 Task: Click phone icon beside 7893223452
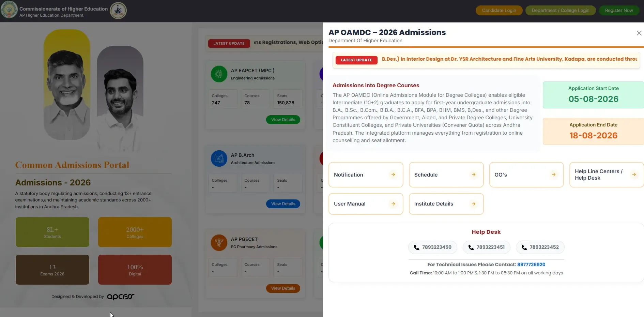524,247
